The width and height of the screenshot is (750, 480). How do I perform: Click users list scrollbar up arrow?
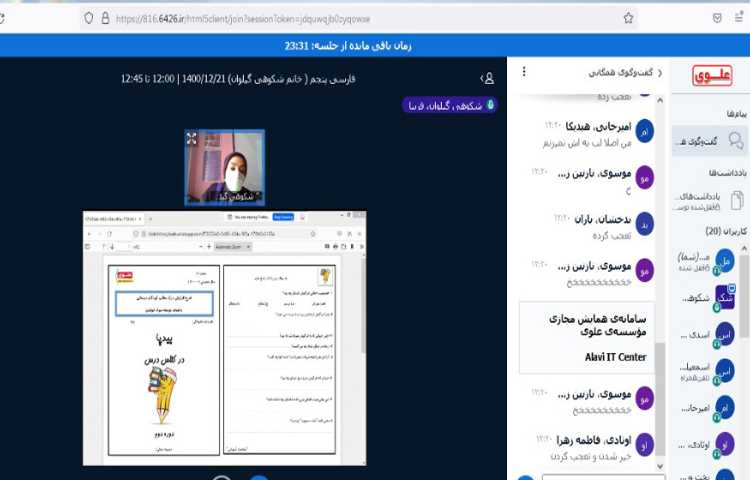(744, 248)
